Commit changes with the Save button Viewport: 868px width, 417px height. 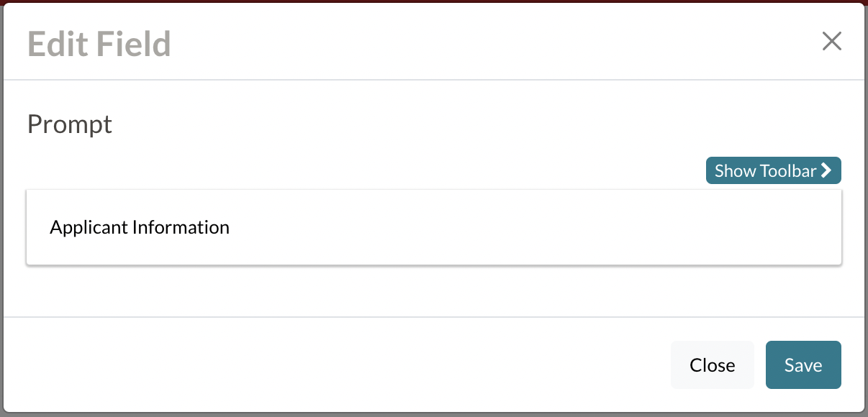coord(803,365)
